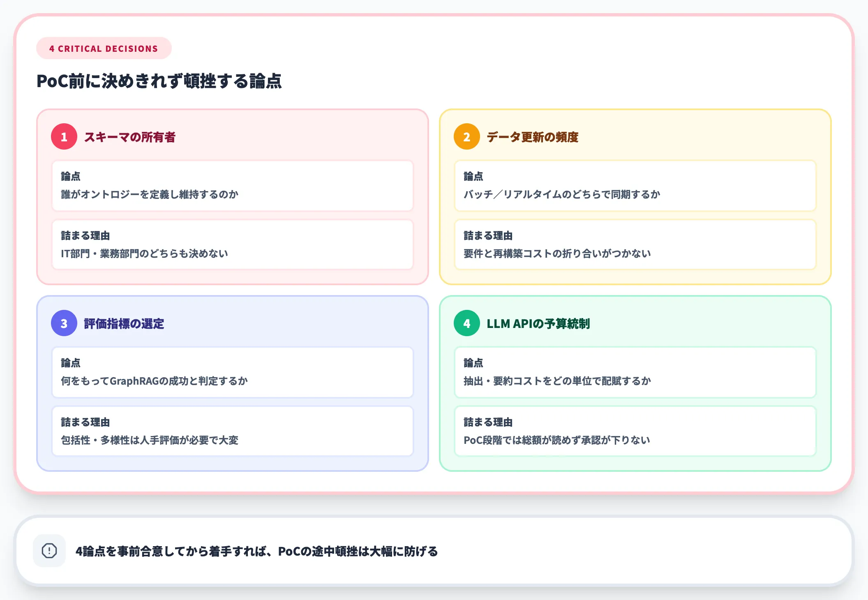868x600 pixels.
Task: Toggle the pink card 1 selection
Action: pyautogui.click(x=232, y=197)
